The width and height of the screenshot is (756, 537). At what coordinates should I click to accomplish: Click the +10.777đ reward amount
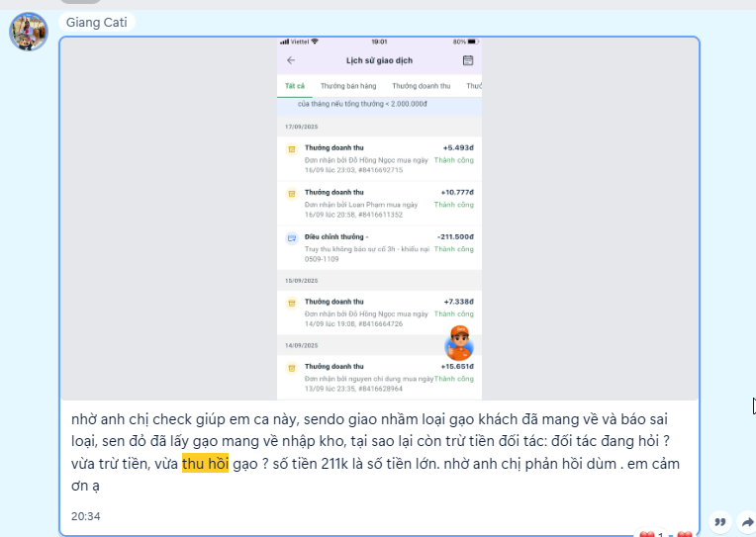click(x=457, y=192)
